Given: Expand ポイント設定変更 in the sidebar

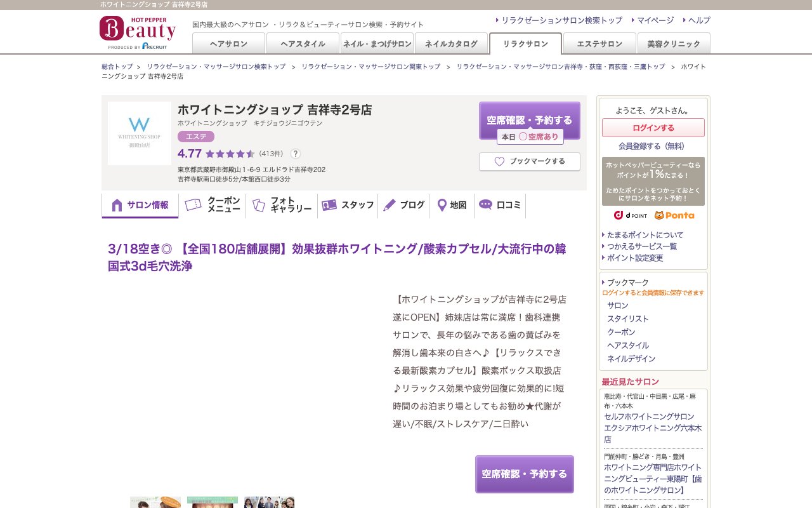Looking at the screenshot, I should pos(636,258).
